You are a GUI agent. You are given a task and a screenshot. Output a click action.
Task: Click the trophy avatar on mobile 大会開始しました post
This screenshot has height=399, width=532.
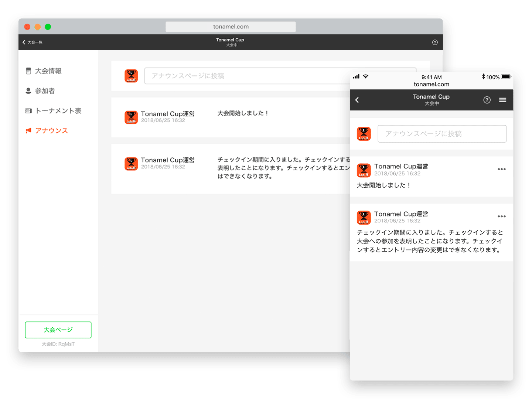click(x=364, y=170)
